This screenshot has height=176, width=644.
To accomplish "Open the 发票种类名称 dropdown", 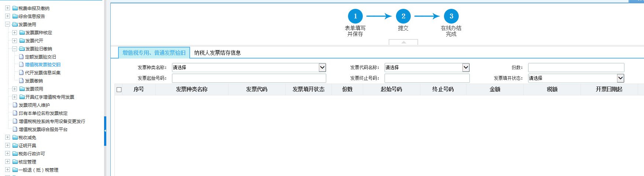I will tap(322, 67).
